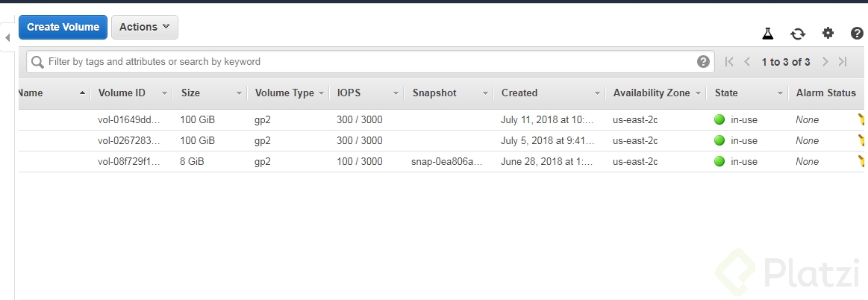Go to the first page of results
This screenshot has height=300, width=868.
729,62
